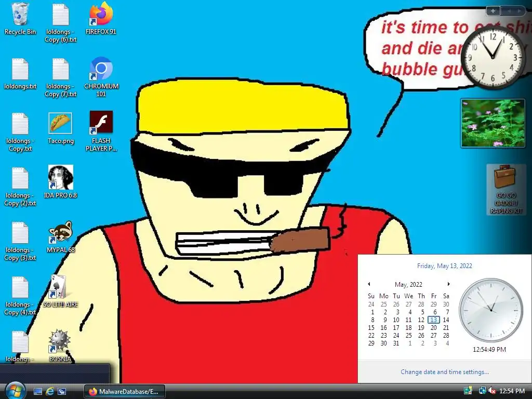Image resolution: width=532 pixels, height=399 pixels.
Task: Select May 11 in the calendar
Action: tap(408, 320)
